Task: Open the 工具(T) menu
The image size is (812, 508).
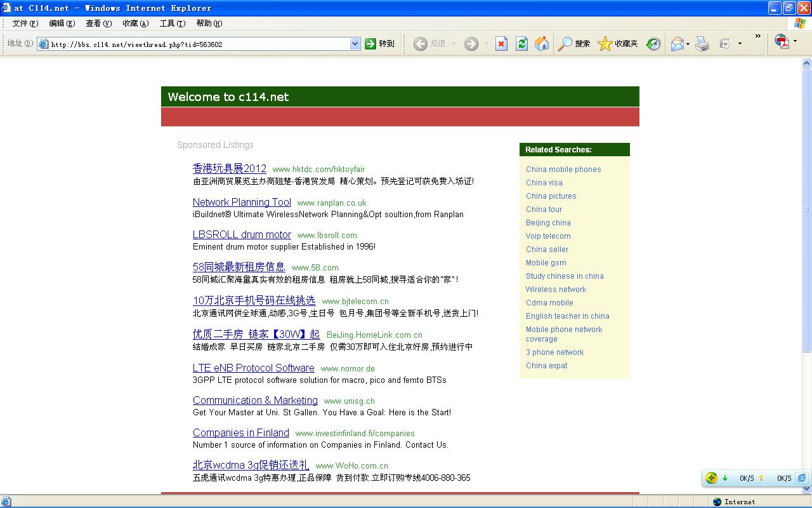Action: (x=173, y=23)
